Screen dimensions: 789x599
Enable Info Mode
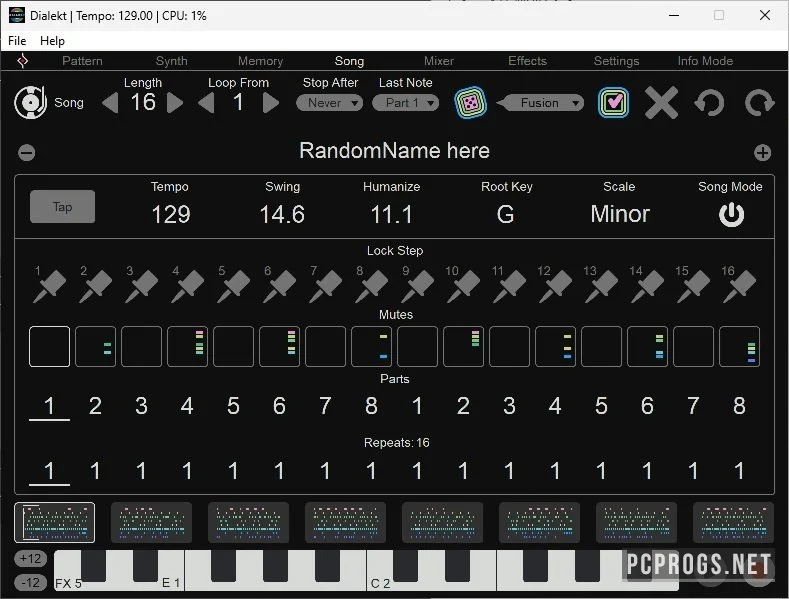pos(705,61)
